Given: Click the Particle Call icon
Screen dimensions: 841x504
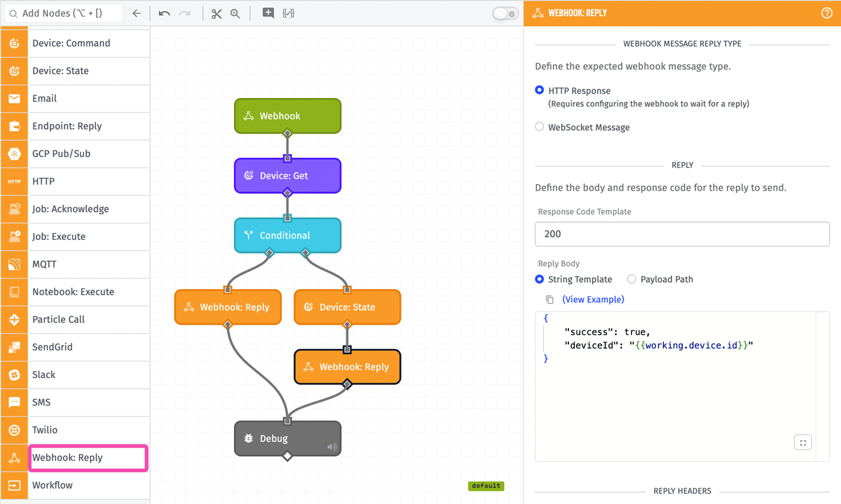Looking at the screenshot, I should pyautogui.click(x=14, y=319).
